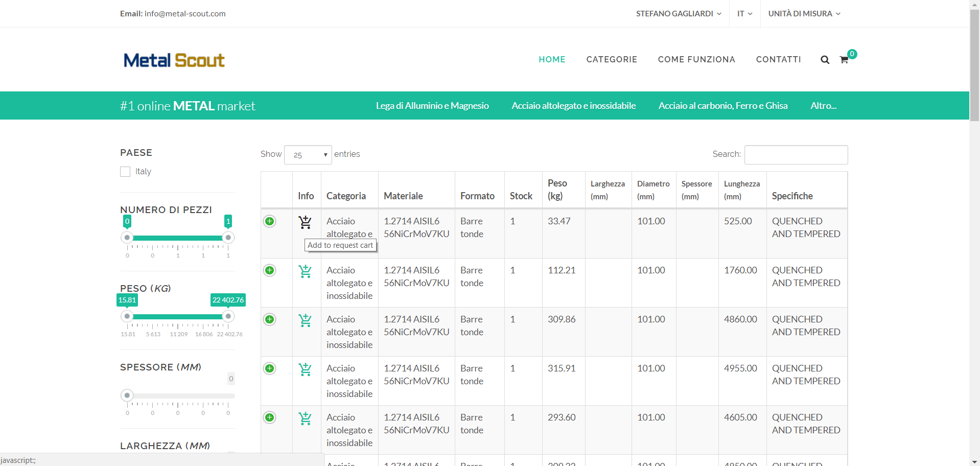980x466 pixels.
Task: Open the Come Funziona menu item
Action: pyautogui.click(x=696, y=59)
